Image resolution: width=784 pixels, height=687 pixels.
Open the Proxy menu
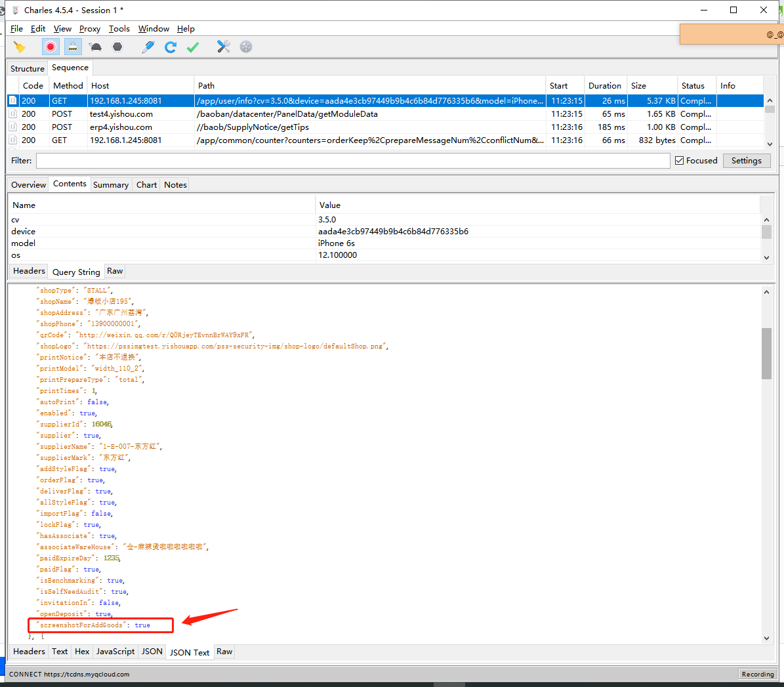pos(90,28)
